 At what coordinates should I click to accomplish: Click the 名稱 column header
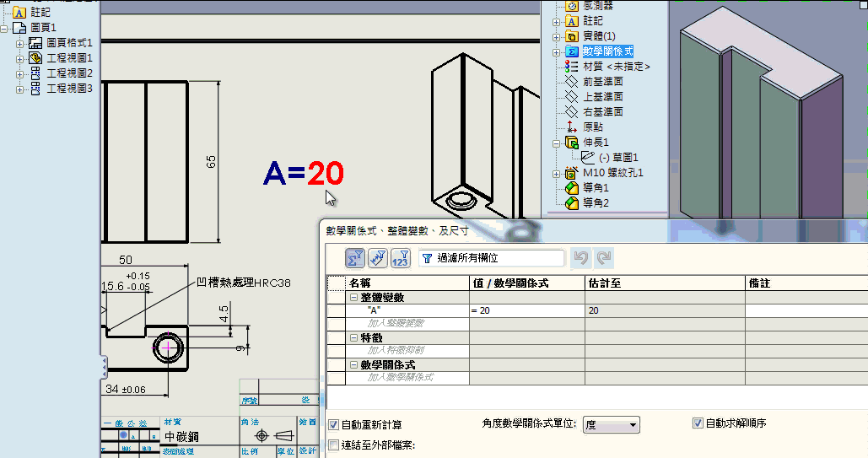point(407,283)
